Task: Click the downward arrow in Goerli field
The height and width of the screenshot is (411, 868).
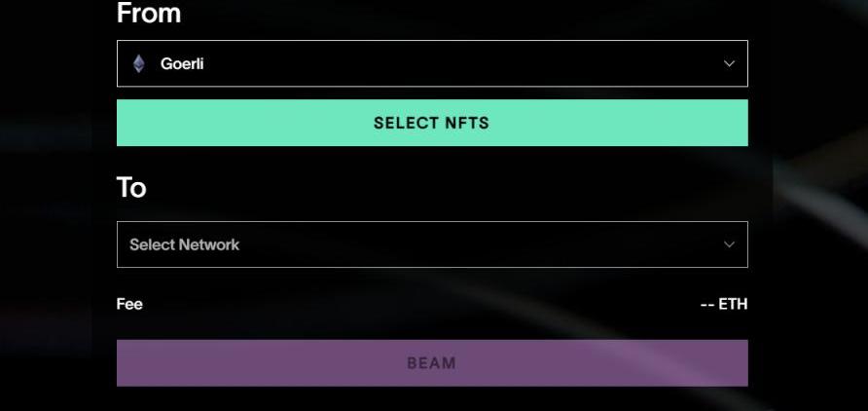Action: tap(729, 63)
